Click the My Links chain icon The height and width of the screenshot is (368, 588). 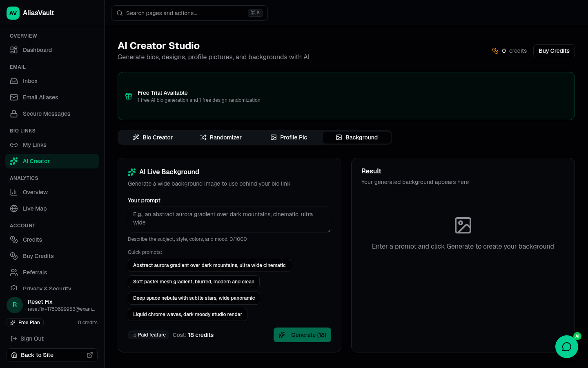(14, 145)
